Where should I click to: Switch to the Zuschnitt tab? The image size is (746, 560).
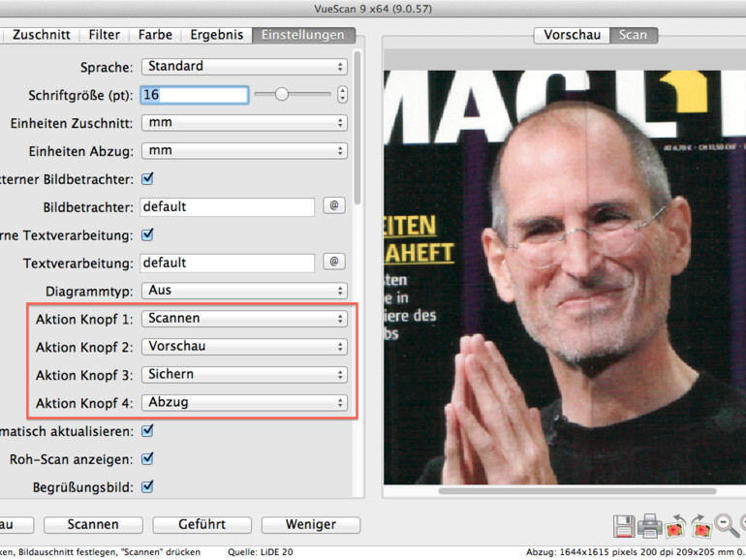pyautogui.click(x=42, y=35)
